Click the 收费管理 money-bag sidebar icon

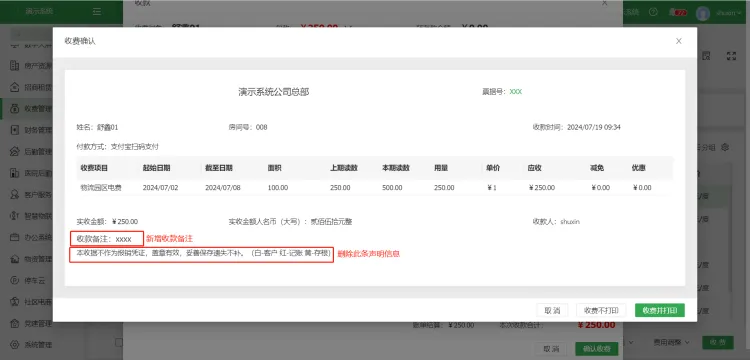pos(15,109)
